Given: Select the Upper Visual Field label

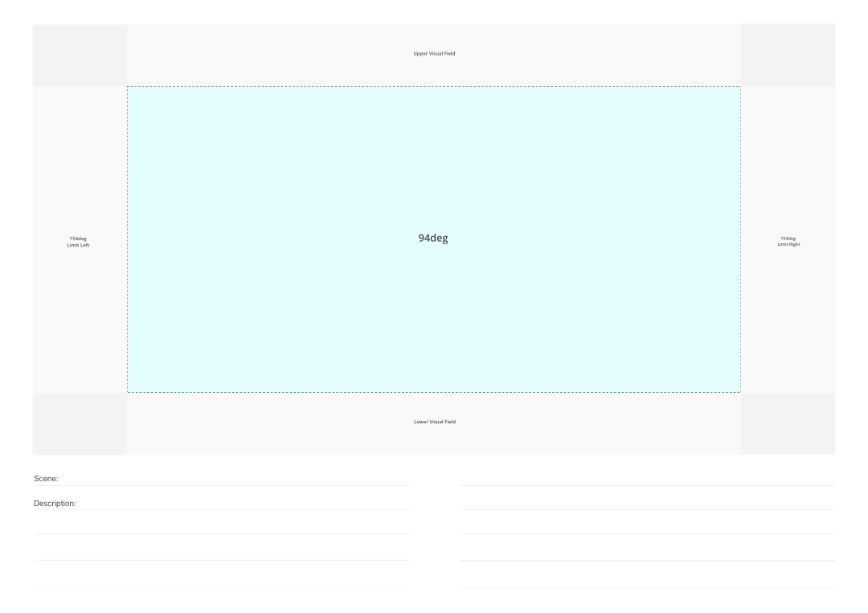Looking at the screenshot, I should (434, 54).
